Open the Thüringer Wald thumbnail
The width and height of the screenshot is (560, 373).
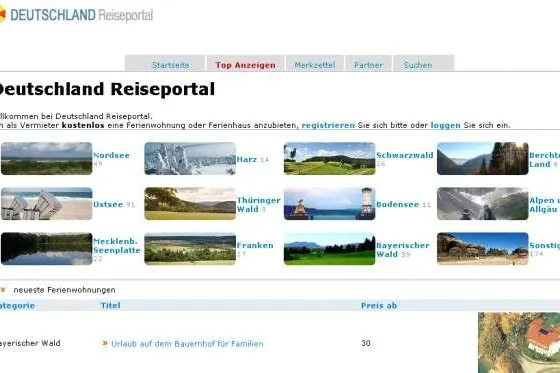coord(190,204)
